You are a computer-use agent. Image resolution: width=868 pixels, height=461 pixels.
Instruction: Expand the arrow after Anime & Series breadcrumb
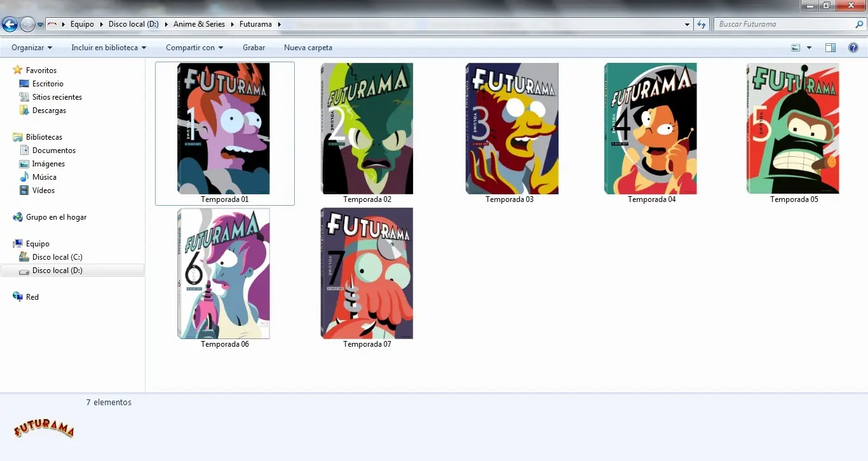pos(232,24)
